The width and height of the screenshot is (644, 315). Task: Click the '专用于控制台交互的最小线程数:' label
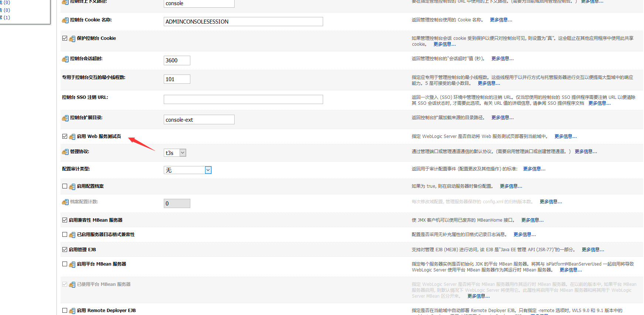click(x=94, y=77)
